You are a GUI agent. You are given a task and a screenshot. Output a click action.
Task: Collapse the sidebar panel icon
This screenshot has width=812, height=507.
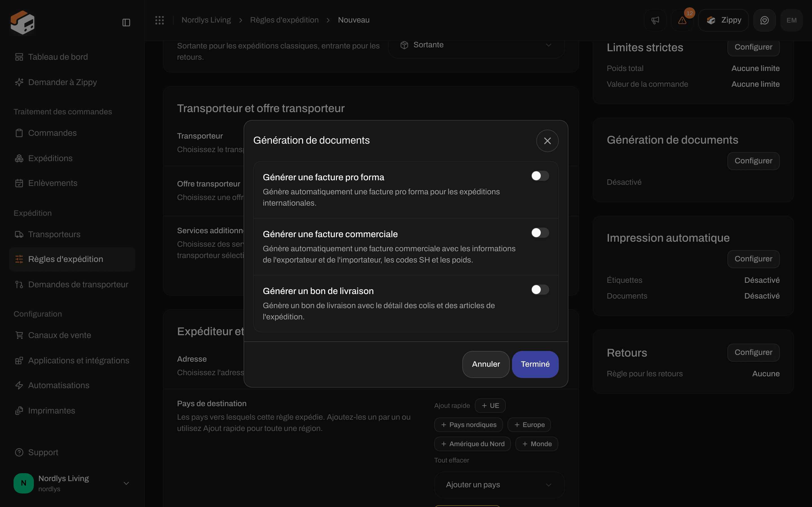click(126, 23)
